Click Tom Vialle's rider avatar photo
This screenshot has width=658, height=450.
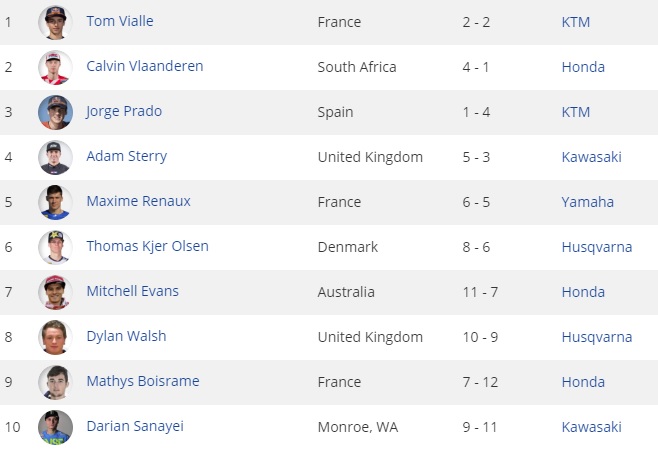click(55, 22)
